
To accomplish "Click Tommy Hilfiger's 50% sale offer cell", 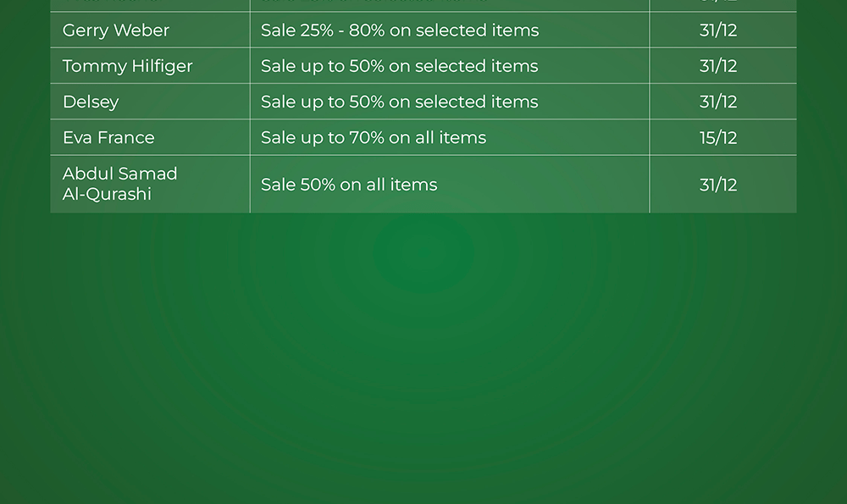I will [x=400, y=66].
